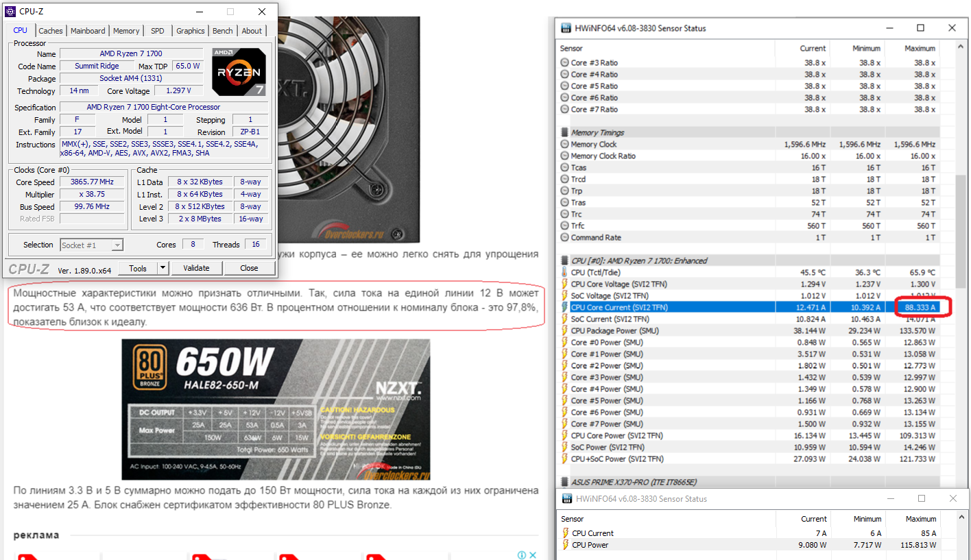Open the Bench tab

pos(223,31)
